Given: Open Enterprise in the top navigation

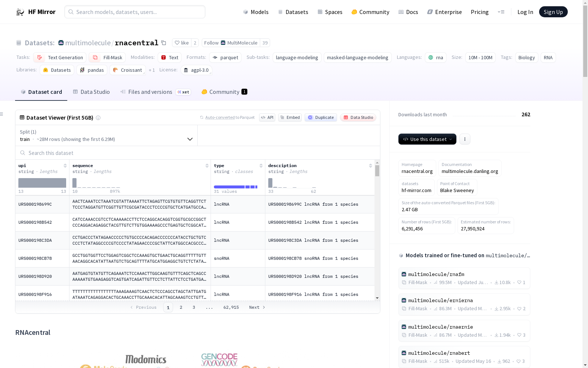Looking at the screenshot, I should pos(445,12).
